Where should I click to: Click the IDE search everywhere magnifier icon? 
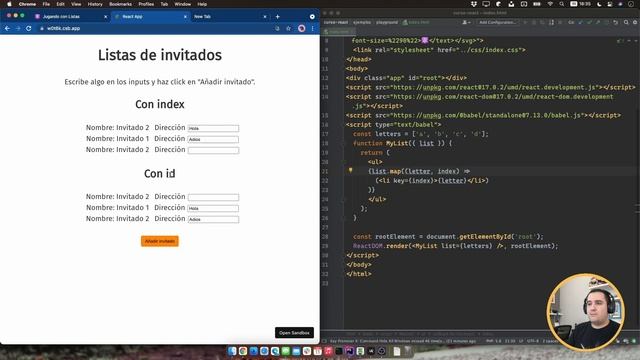point(626,22)
